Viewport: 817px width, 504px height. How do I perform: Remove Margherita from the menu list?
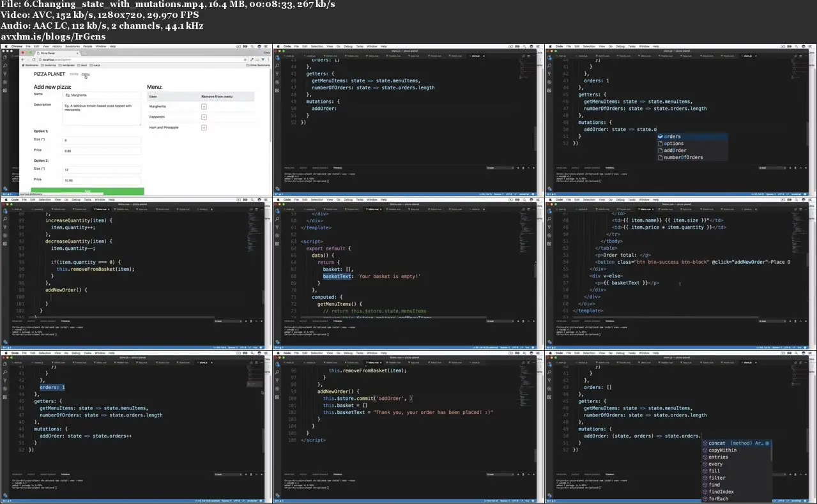click(204, 107)
